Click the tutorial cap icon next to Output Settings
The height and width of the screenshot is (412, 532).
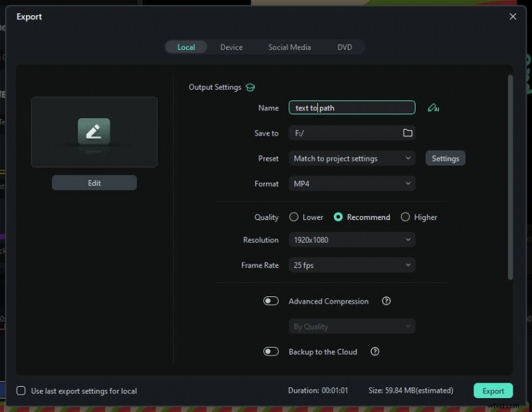[250, 87]
